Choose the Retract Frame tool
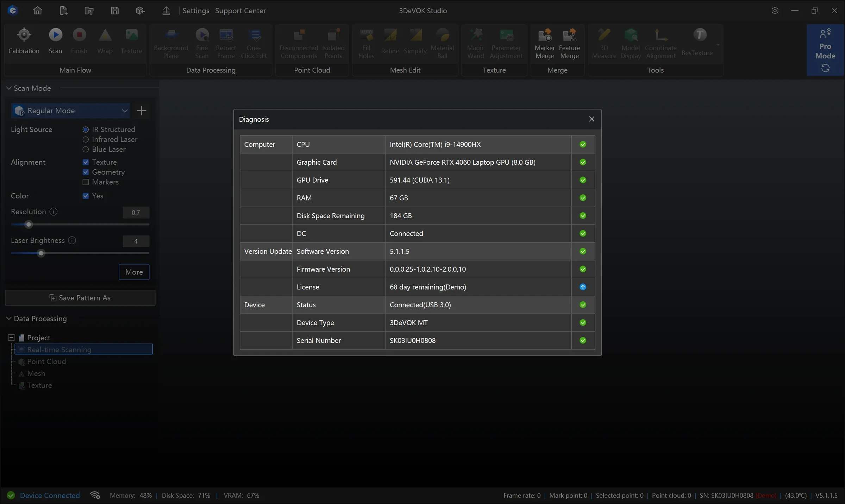The height and width of the screenshot is (504, 845). click(226, 43)
